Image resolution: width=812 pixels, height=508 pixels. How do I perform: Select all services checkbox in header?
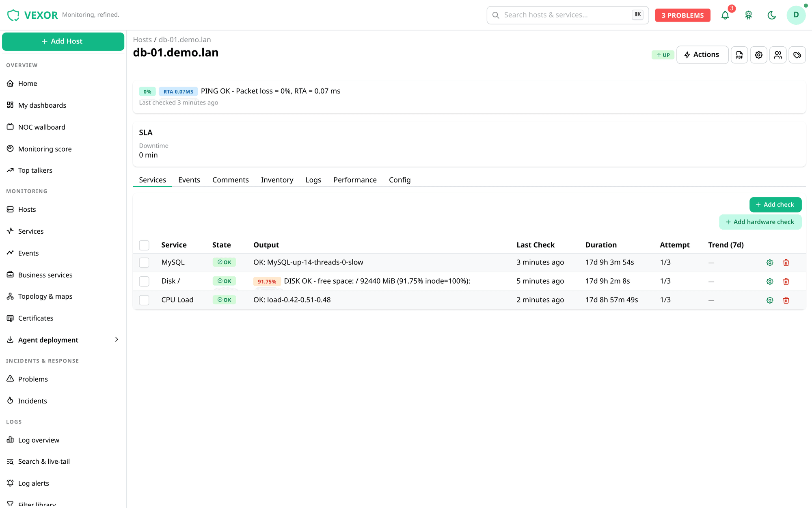pyautogui.click(x=144, y=245)
